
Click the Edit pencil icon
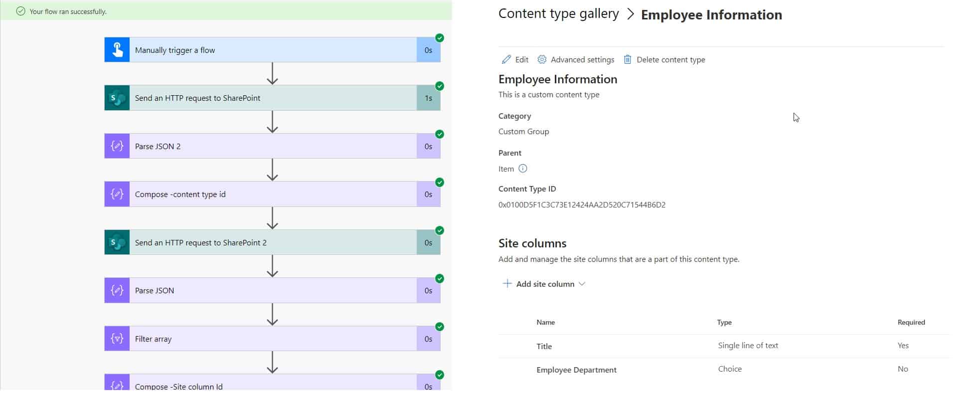pyautogui.click(x=506, y=59)
